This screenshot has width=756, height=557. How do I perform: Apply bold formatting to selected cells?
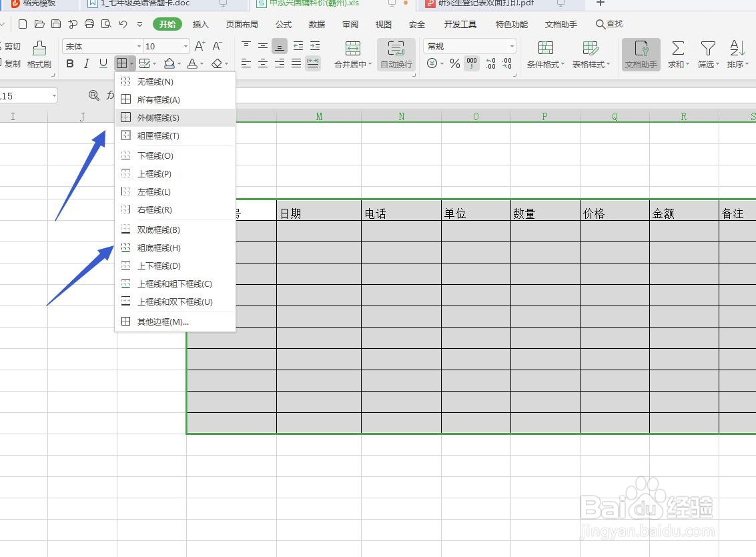coord(69,63)
